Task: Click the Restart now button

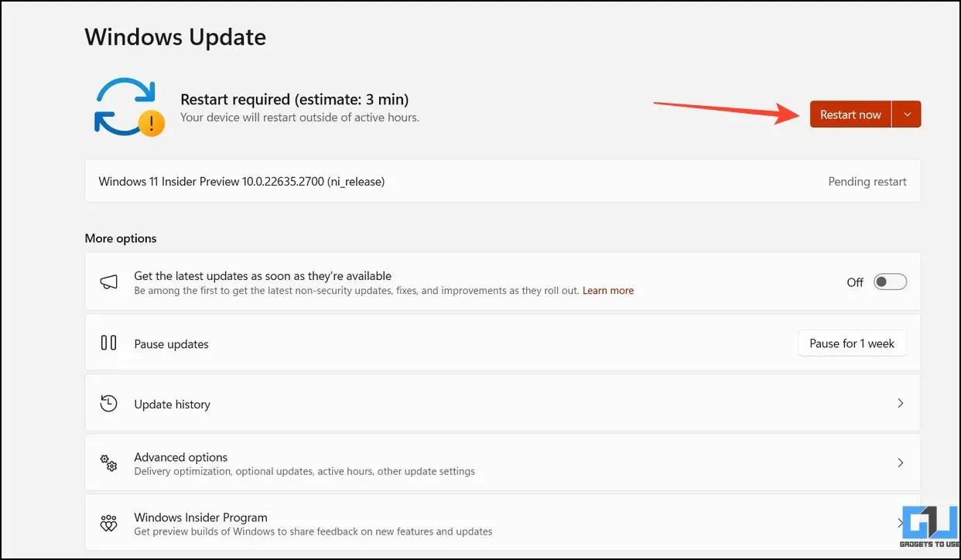Action: coord(850,114)
